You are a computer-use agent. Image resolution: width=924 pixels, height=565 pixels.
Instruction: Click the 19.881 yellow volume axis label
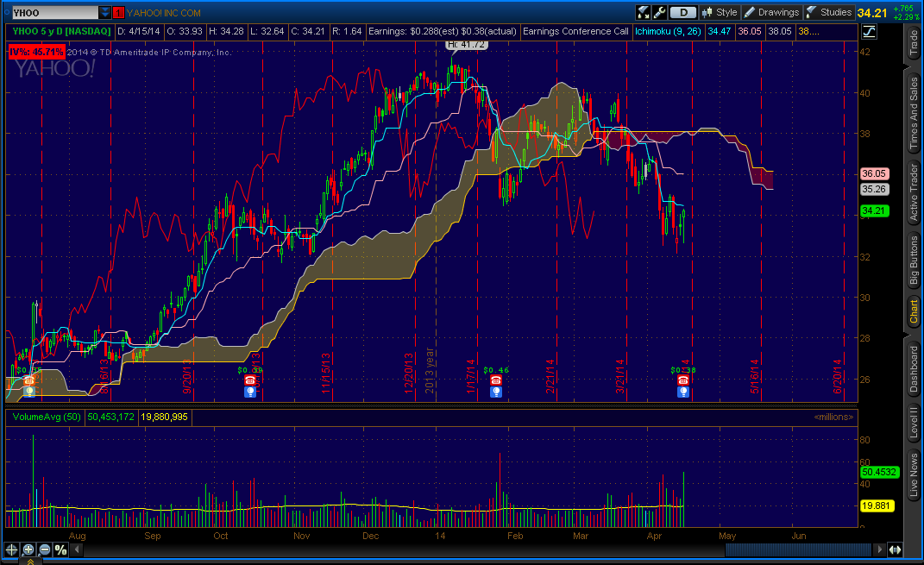pyautogui.click(x=877, y=505)
